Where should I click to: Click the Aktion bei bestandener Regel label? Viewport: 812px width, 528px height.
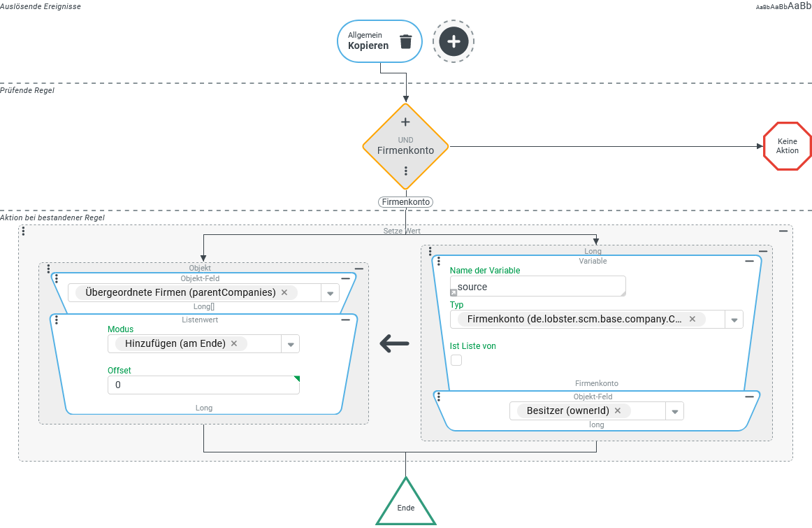tap(52, 217)
